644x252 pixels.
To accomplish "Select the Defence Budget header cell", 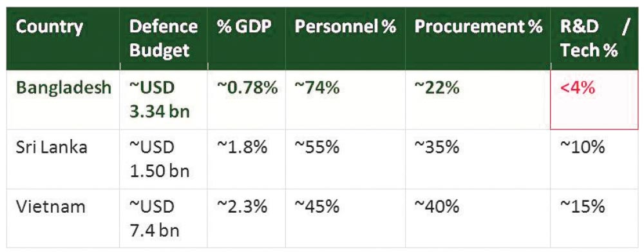I will (x=164, y=39).
